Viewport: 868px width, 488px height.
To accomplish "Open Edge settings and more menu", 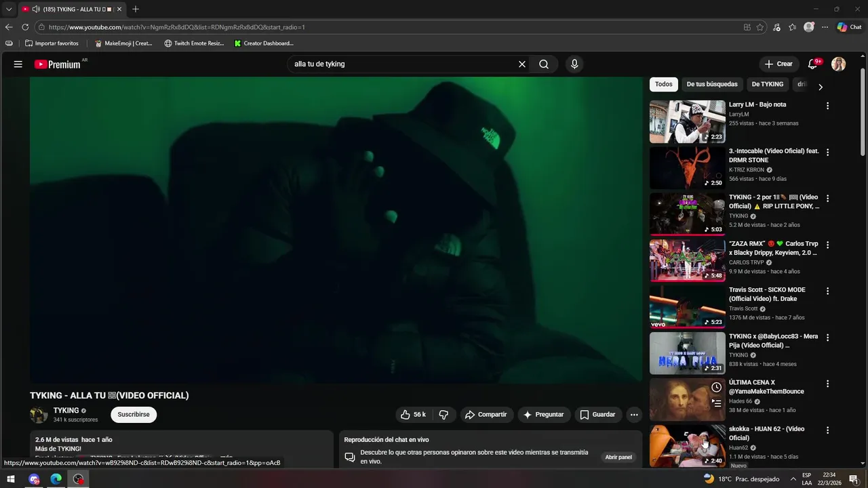I will click(x=825, y=27).
